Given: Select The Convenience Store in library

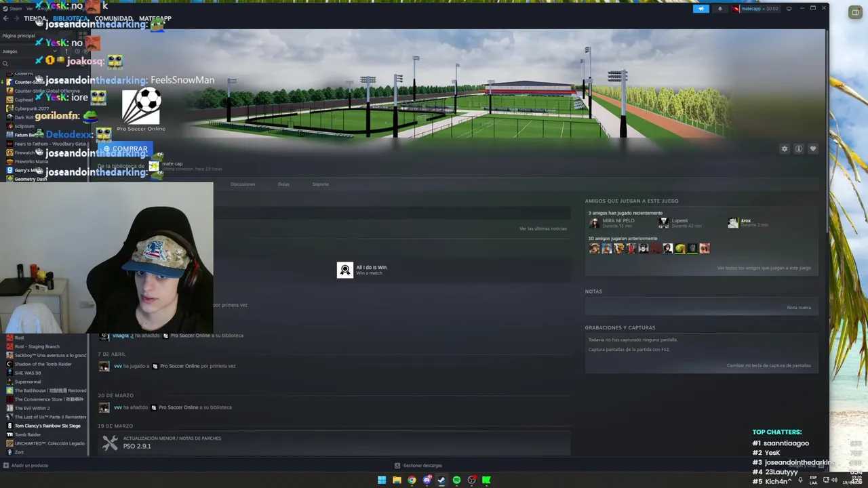Looking at the screenshot, I should [50, 399].
